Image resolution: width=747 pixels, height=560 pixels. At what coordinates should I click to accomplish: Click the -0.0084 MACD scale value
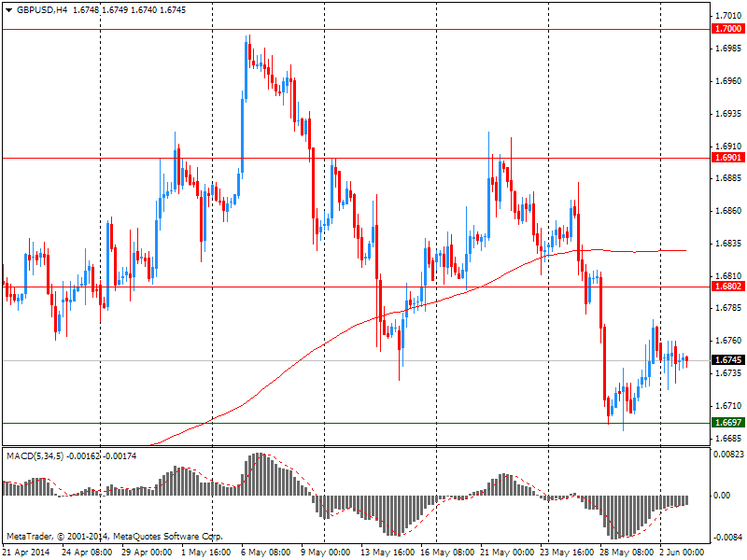[x=727, y=538]
